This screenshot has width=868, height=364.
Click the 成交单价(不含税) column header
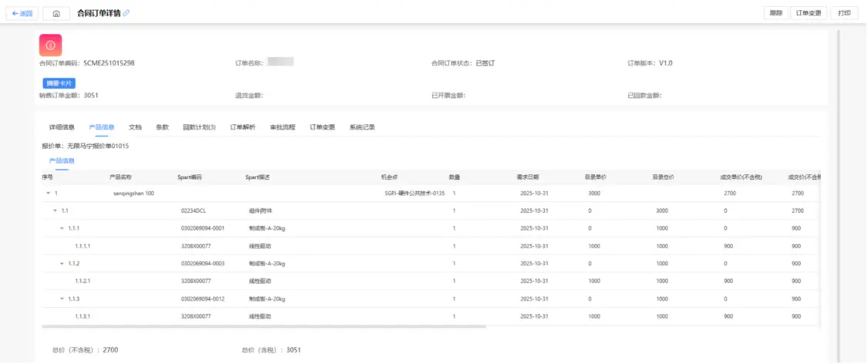pos(741,177)
